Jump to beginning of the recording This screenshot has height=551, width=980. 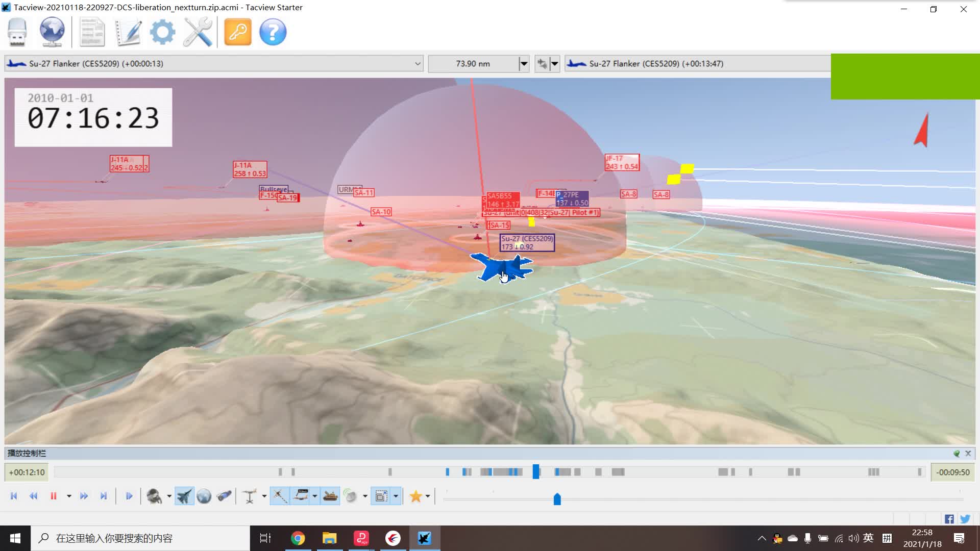[14, 496]
